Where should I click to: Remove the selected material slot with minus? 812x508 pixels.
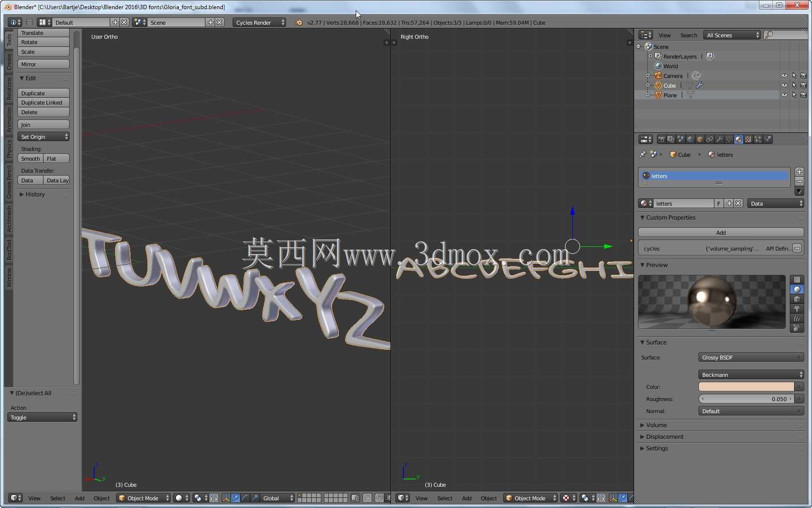point(799,181)
